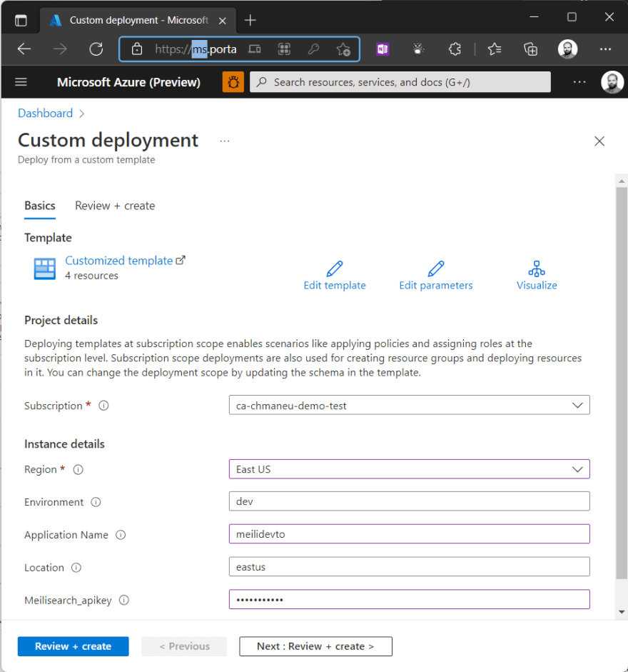Click the info icon next to Subscription
The width and height of the screenshot is (628, 672).
point(103,406)
